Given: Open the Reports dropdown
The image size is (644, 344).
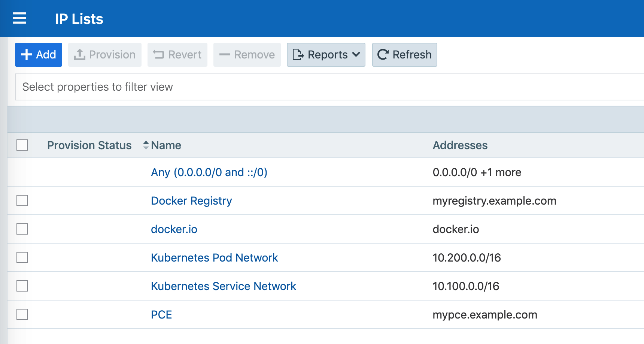Looking at the screenshot, I should coord(325,55).
